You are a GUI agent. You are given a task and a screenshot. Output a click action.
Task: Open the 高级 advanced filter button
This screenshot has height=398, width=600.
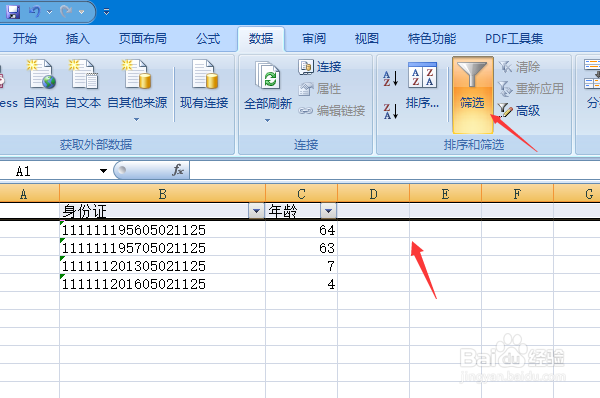tap(519, 111)
